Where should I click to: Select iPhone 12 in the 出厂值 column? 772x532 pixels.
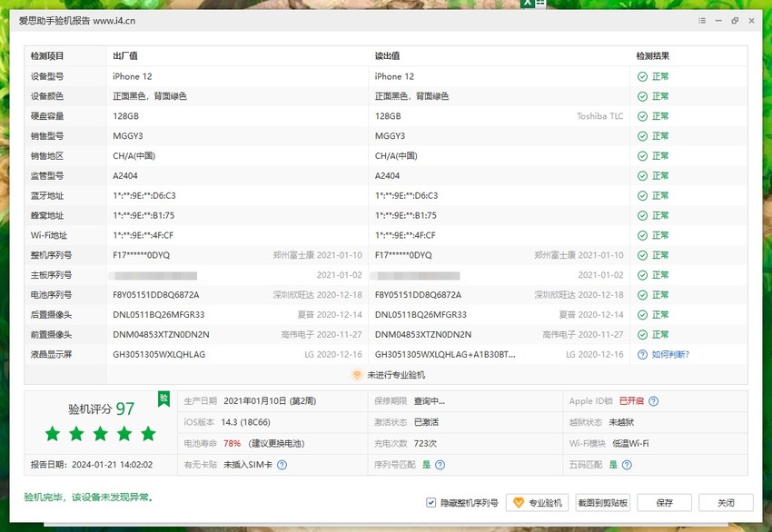click(133, 77)
